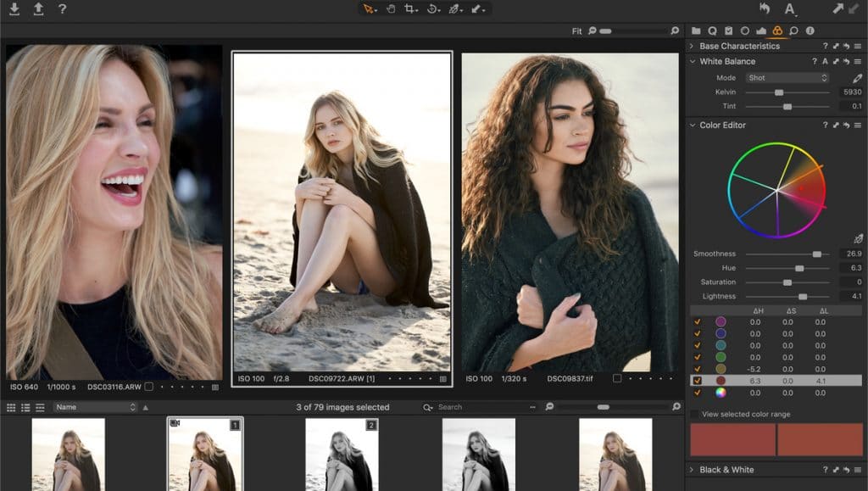Viewport: 868px width, 491px height.
Task: Switch to the Exposure tool tab
Action: 761,29
